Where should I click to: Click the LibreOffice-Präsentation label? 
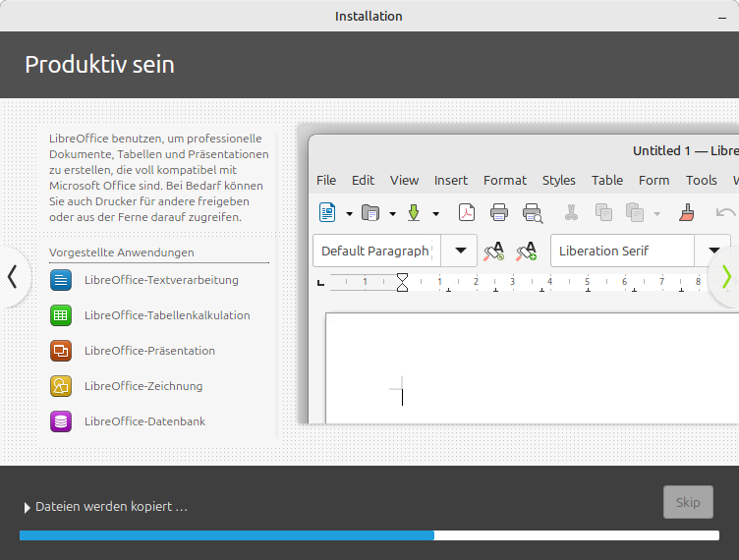150,351
